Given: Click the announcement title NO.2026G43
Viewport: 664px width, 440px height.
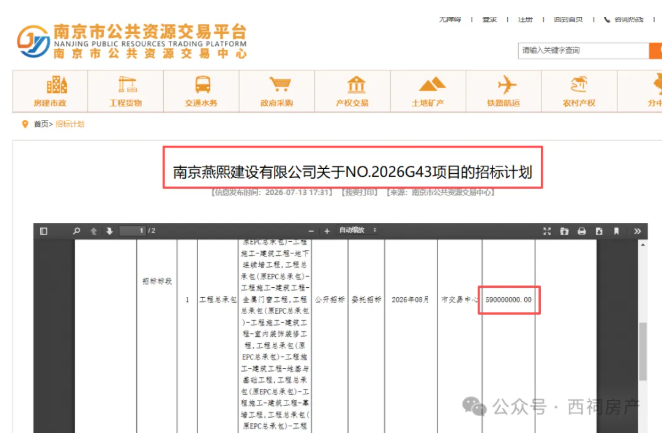Looking at the screenshot, I should pyautogui.click(x=352, y=172).
